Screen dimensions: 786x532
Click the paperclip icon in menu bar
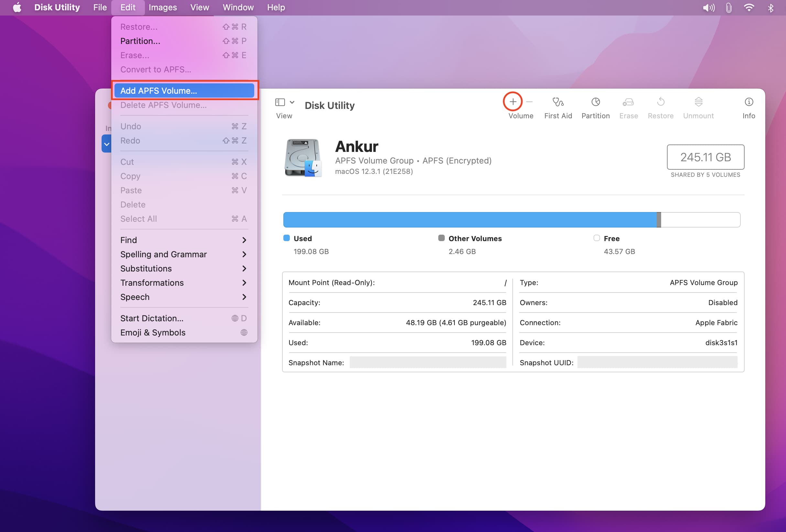(728, 7)
